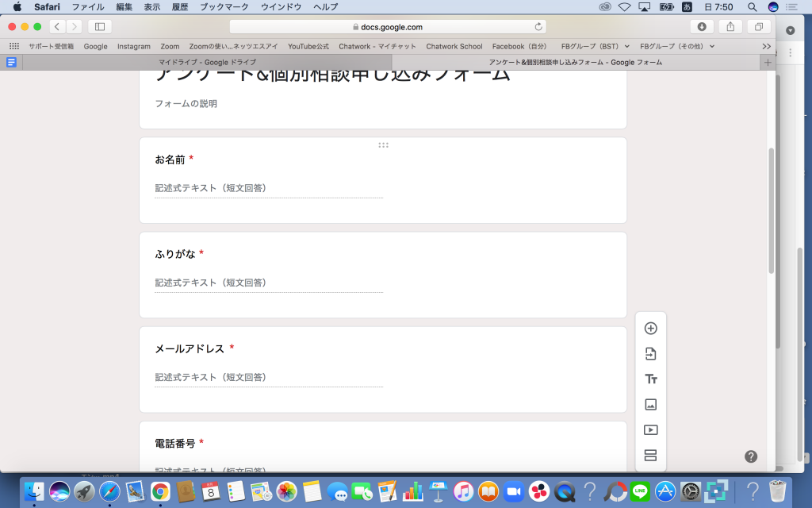Select the 電話番号 question title
812x508 pixels.
coord(175,443)
